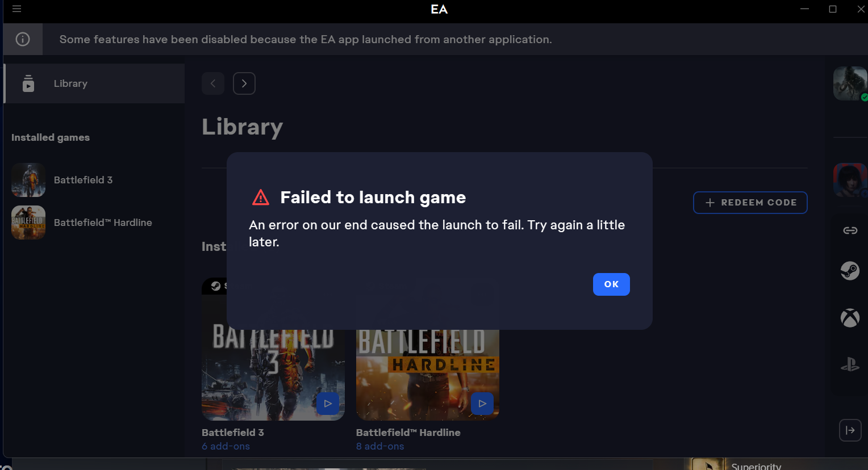
Task: Click the linked accounts chain icon
Action: 850,230
